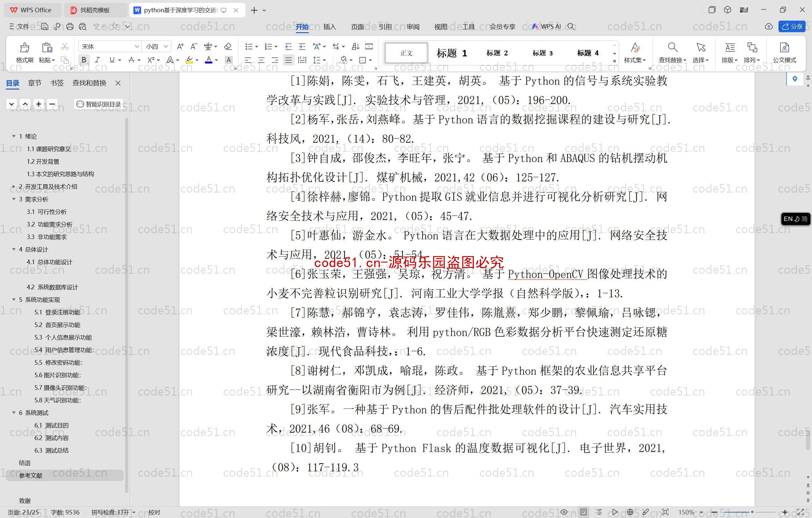Apply the 标题 1 heading style
Viewport: 812px width, 518px height.
pyautogui.click(x=451, y=53)
